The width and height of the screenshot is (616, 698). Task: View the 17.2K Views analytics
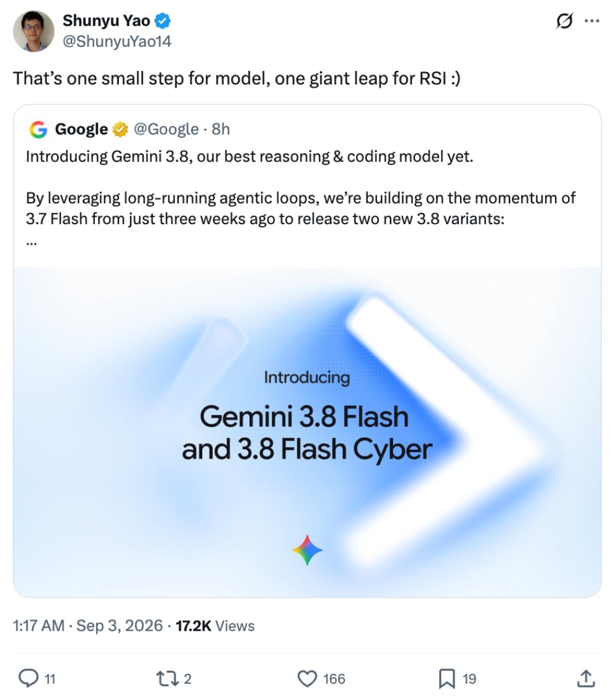[215, 625]
